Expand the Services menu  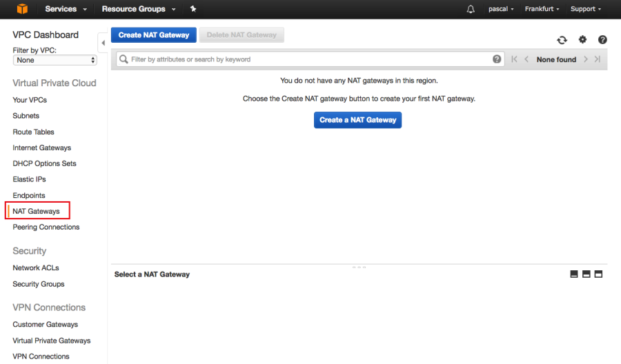point(66,9)
